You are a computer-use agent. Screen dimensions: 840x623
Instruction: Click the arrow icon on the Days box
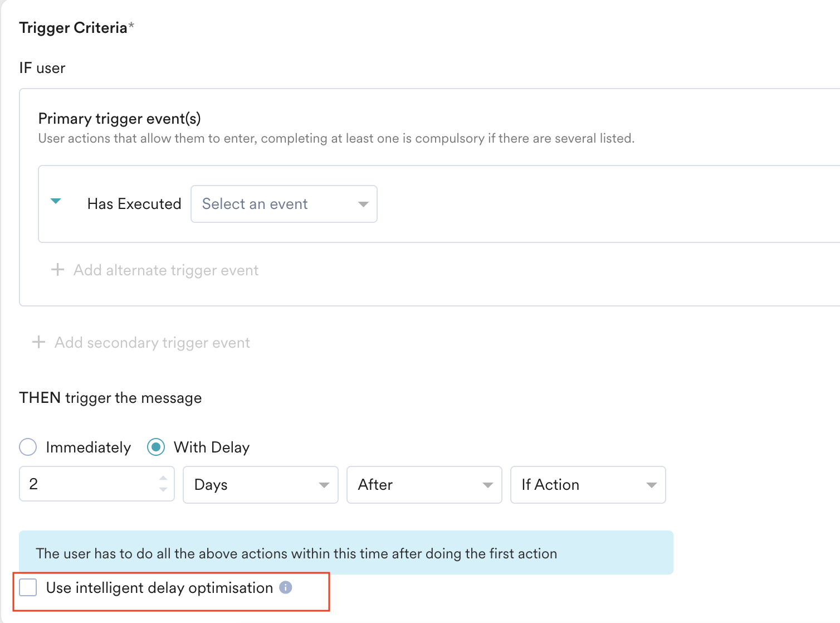point(324,485)
